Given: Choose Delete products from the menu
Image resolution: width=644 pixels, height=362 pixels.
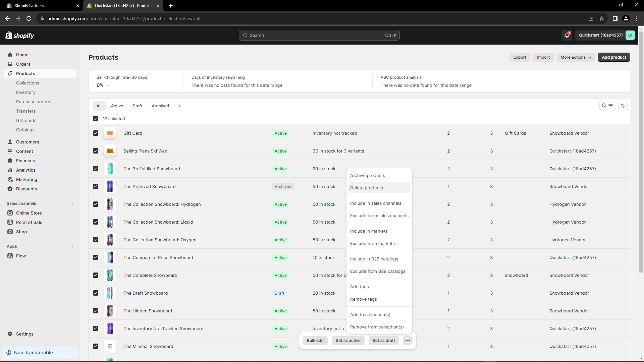Looking at the screenshot, I should coord(366,188).
